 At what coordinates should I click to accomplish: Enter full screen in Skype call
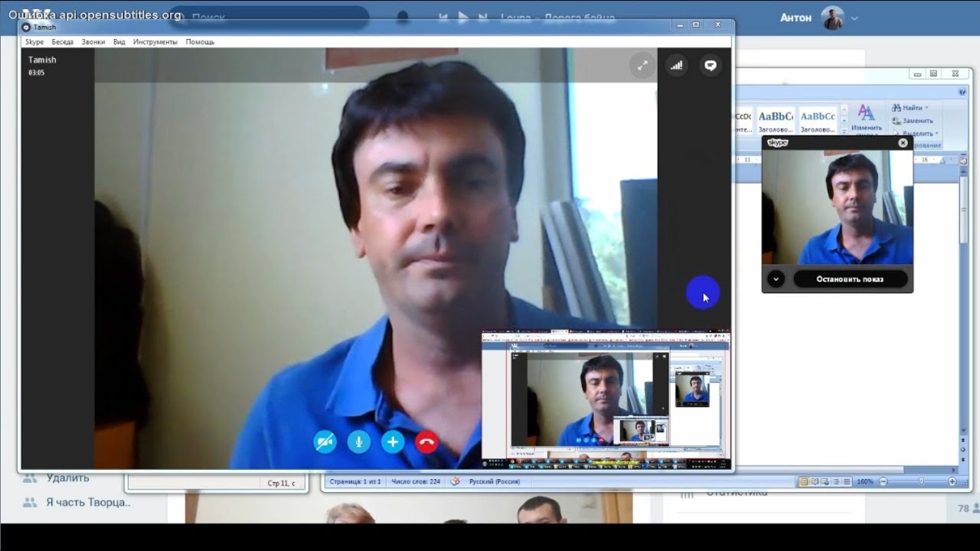click(x=642, y=65)
